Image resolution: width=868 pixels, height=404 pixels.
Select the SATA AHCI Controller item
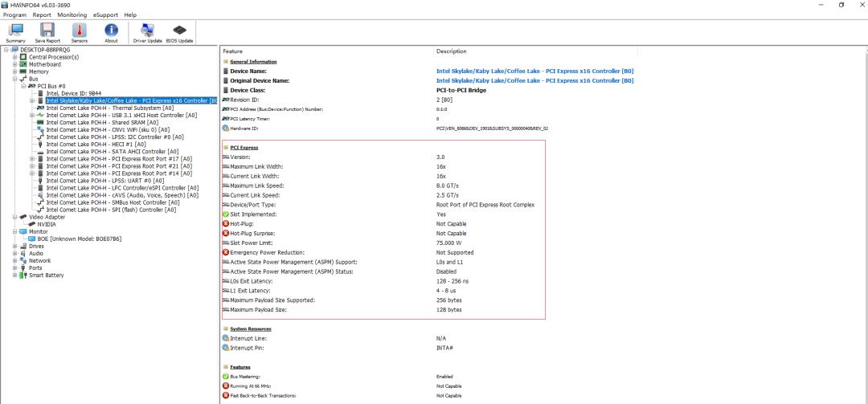(113, 152)
